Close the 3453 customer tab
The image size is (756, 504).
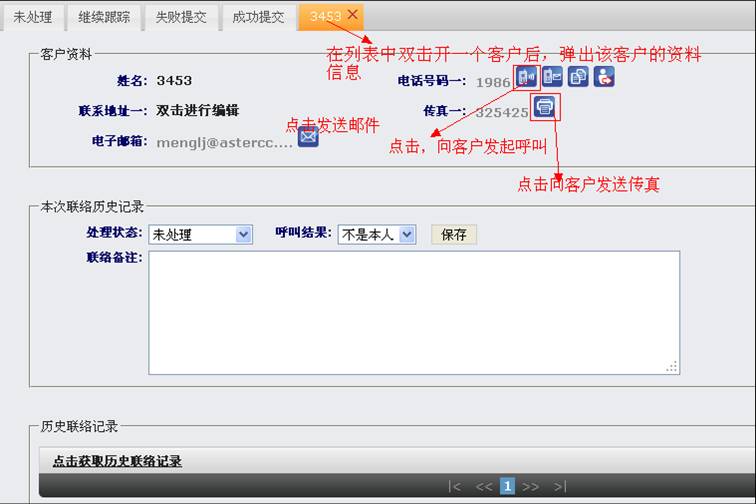point(352,15)
